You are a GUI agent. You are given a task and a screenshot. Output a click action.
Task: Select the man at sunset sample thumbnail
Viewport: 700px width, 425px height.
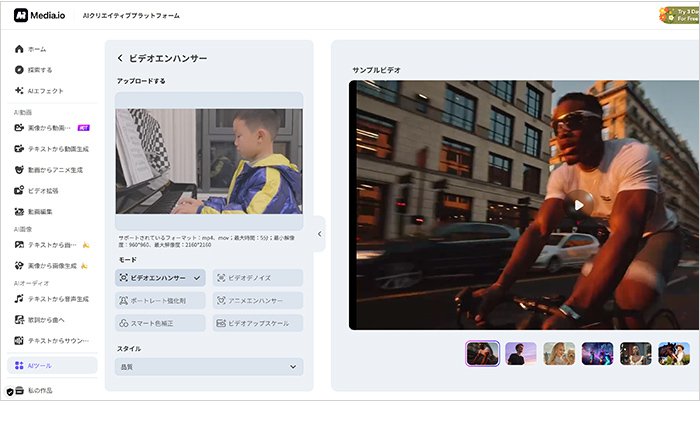[521, 354]
